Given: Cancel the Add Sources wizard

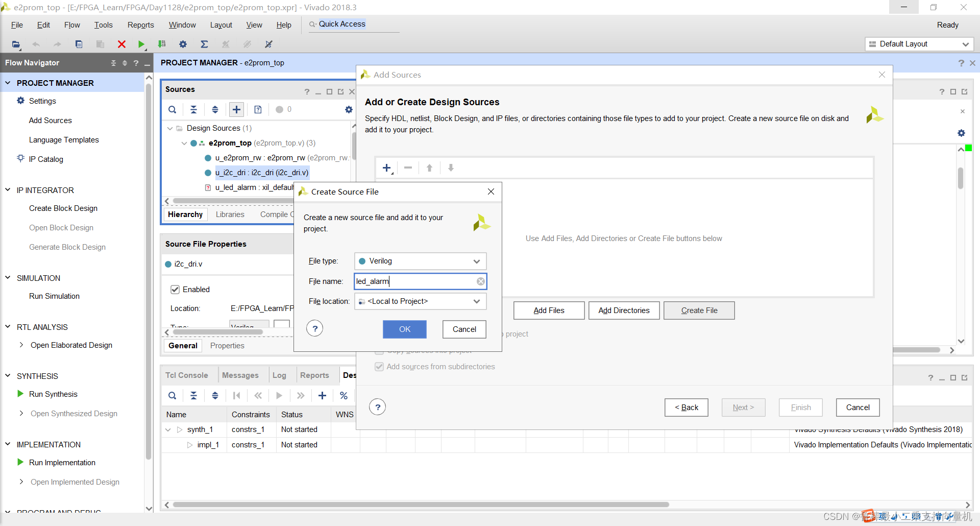Looking at the screenshot, I should pyautogui.click(x=858, y=408).
